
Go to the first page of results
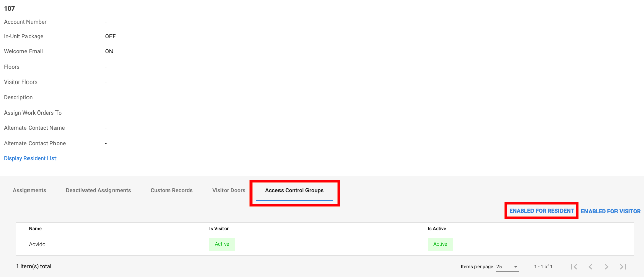(574, 267)
